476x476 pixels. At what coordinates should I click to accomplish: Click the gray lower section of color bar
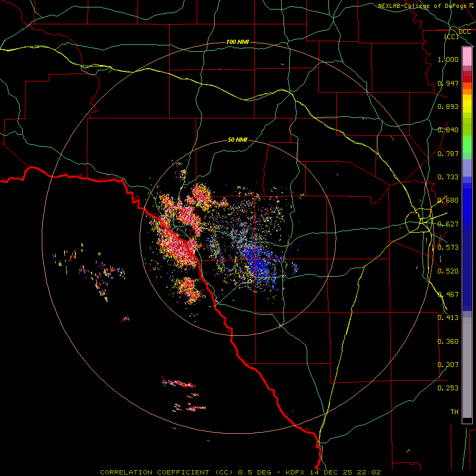pyautogui.click(x=467, y=368)
